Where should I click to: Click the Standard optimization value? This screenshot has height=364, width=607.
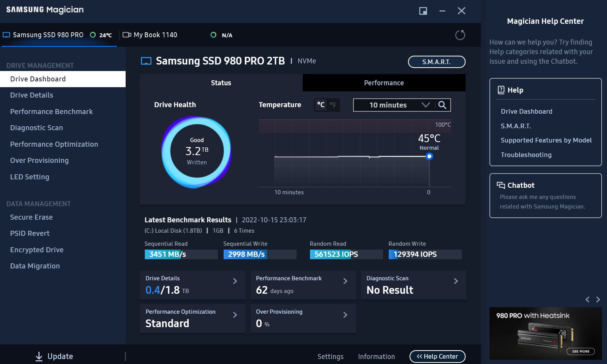click(x=167, y=323)
